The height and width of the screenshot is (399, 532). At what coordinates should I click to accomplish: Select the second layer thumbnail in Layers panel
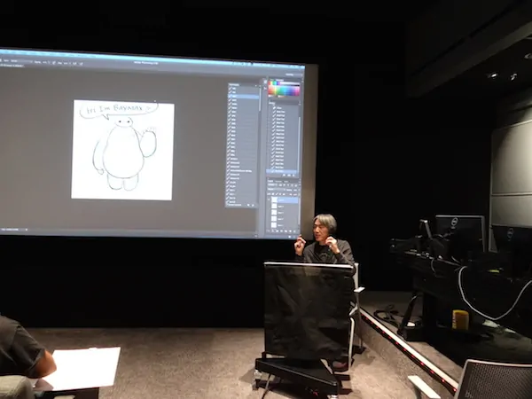tap(274, 207)
